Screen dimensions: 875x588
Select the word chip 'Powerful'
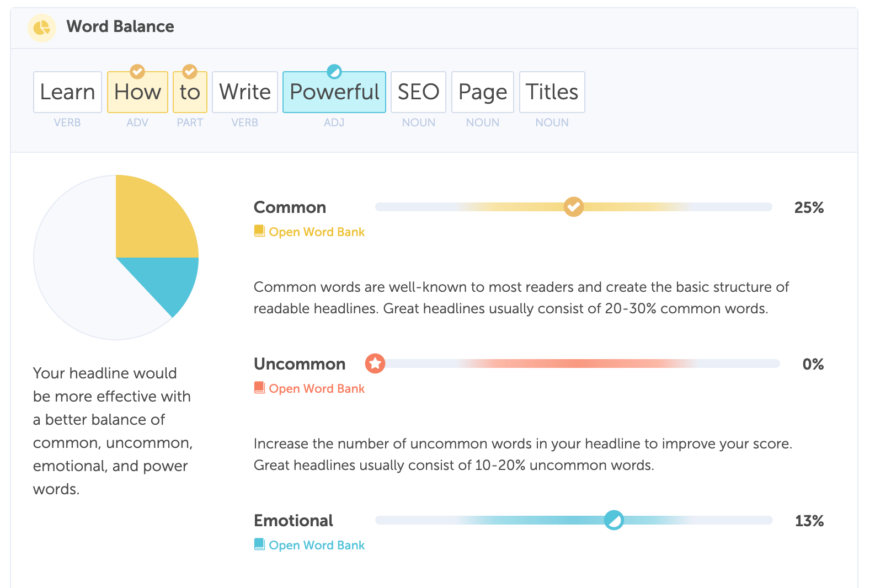[x=333, y=92]
